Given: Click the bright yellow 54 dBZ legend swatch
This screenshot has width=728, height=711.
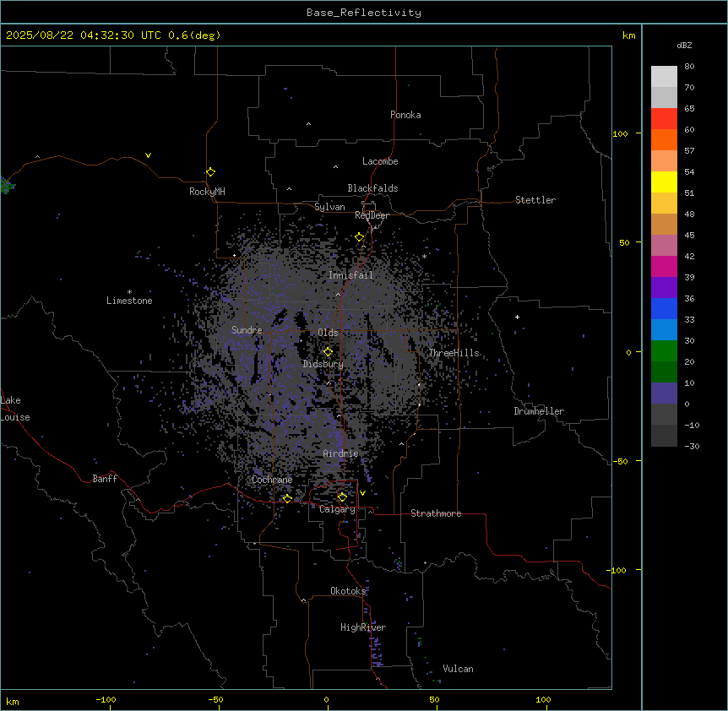Looking at the screenshot, I should tap(664, 182).
